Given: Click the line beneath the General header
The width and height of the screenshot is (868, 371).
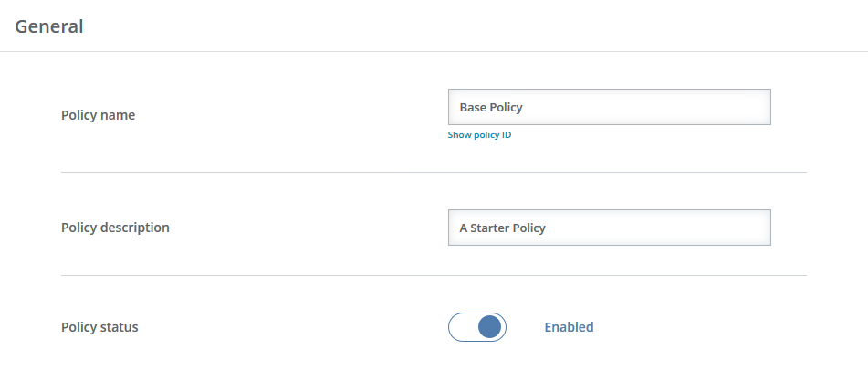Looking at the screenshot, I should (x=434, y=51).
